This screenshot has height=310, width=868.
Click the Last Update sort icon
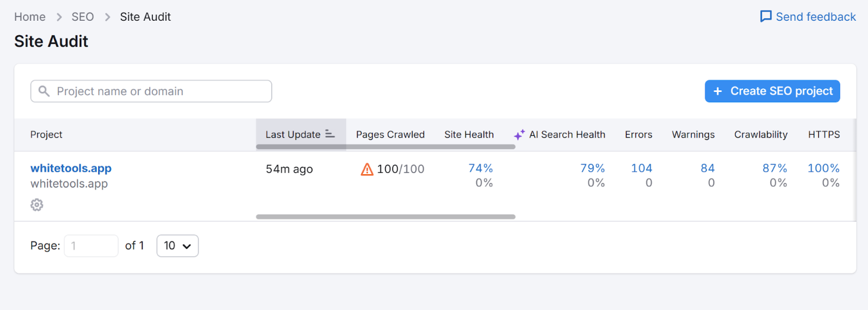pos(330,134)
